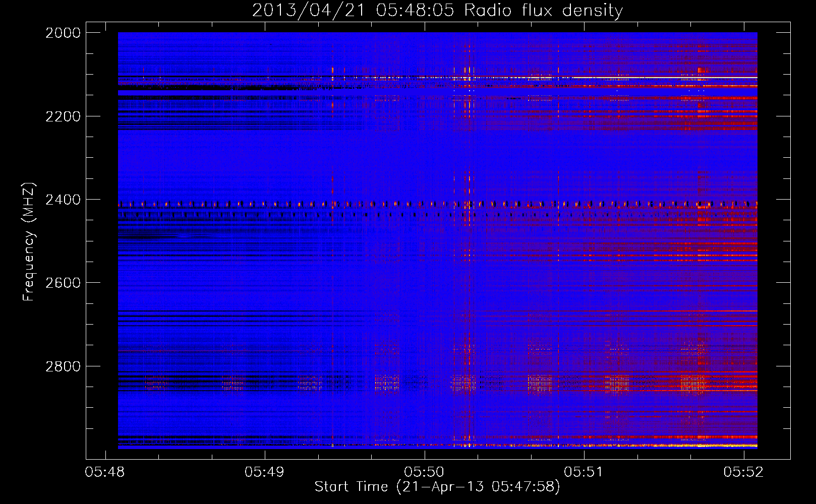Click the 2200 frequency tick label

tap(63, 116)
